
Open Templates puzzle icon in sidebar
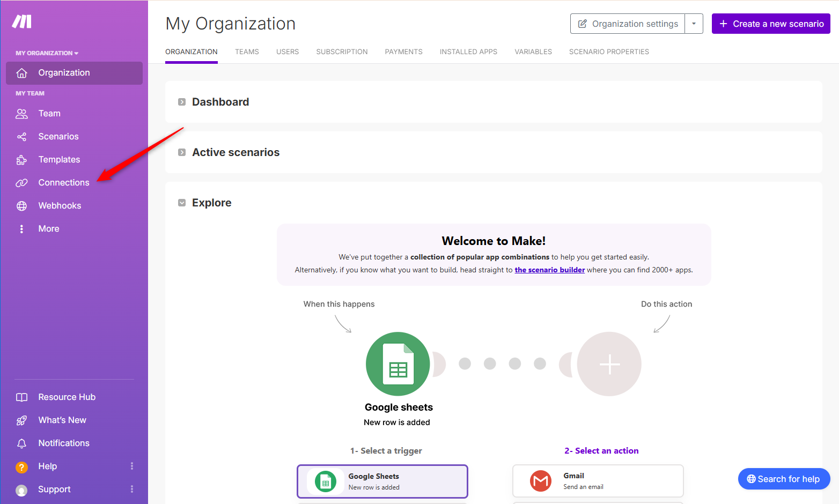(x=21, y=160)
